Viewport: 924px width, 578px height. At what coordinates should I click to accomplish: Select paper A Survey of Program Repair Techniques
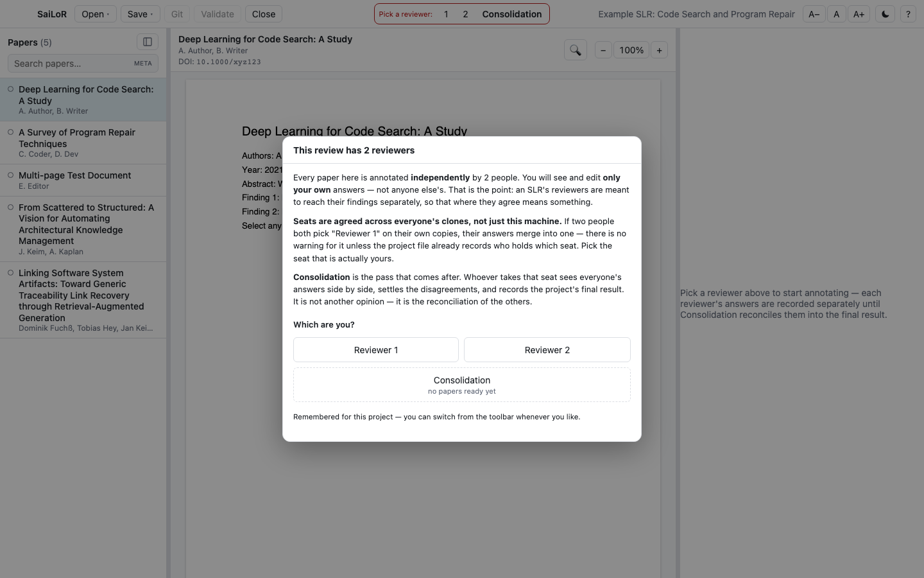coord(83,143)
